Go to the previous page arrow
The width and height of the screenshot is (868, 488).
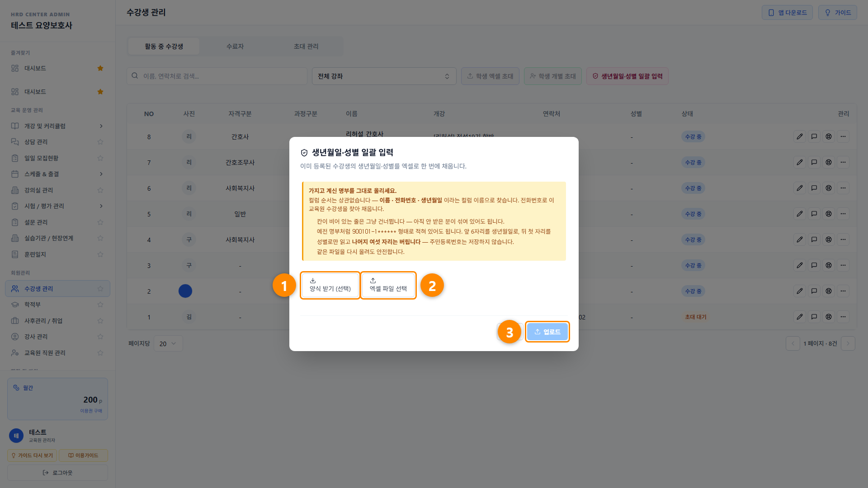(793, 343)
